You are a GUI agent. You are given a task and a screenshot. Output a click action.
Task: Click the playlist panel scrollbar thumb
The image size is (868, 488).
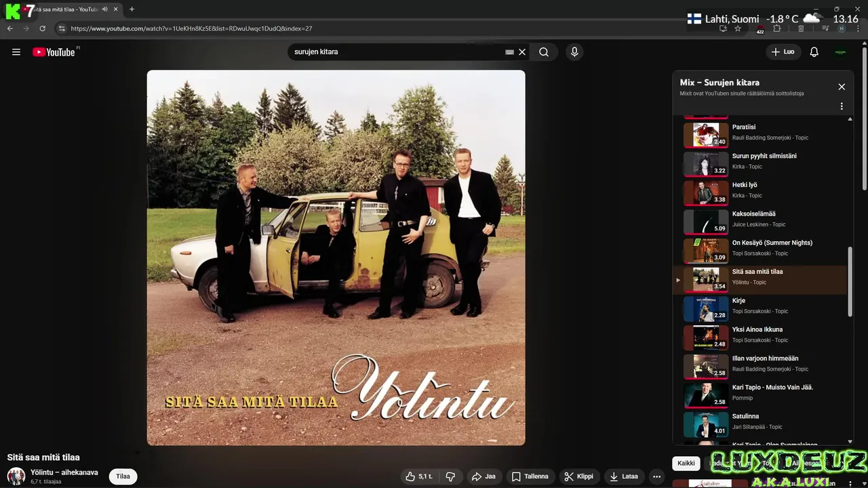coord(850,282)
